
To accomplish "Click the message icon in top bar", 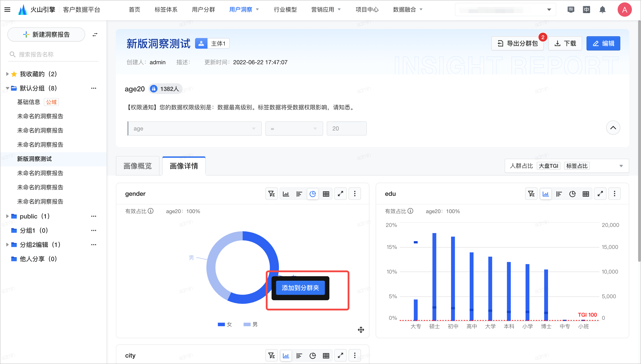I will [571, 10].
